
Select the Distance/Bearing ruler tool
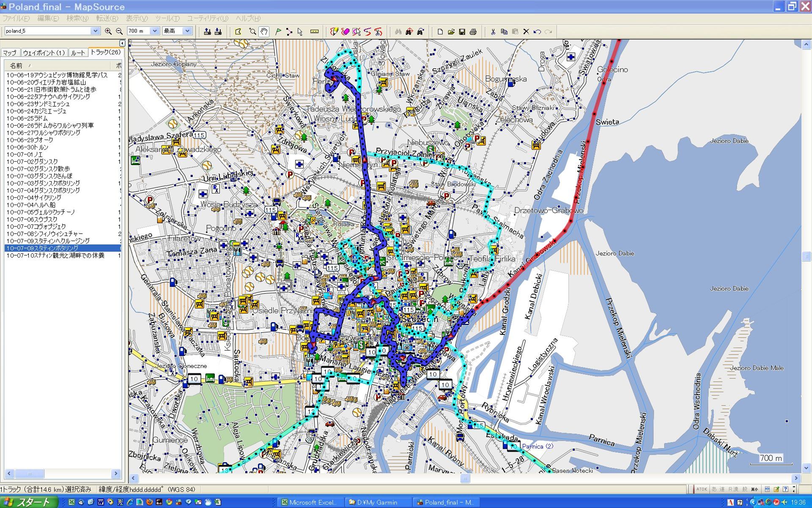click(314, 31)
